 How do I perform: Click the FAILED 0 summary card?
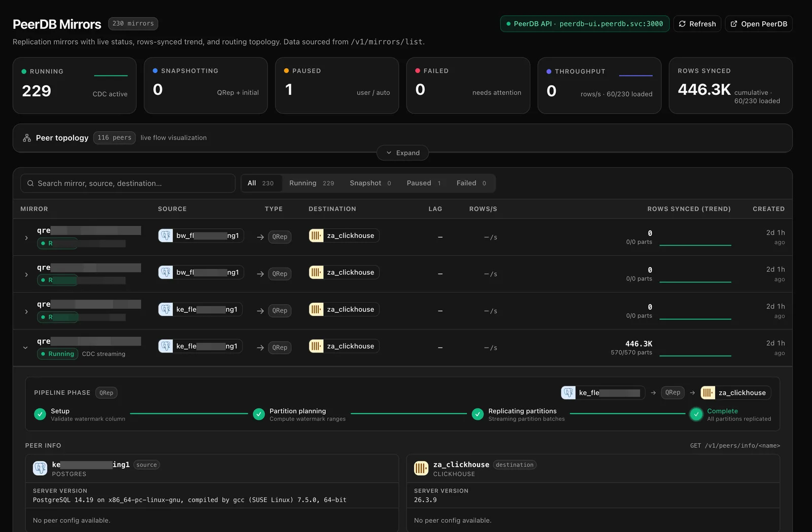pos(468,85)
